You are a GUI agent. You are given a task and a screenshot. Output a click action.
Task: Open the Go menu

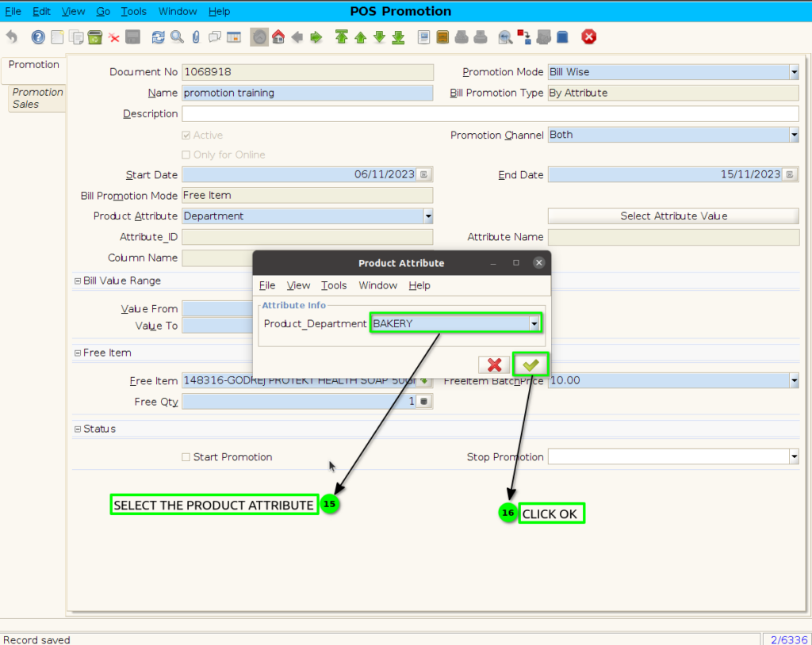tap(103, 11)
